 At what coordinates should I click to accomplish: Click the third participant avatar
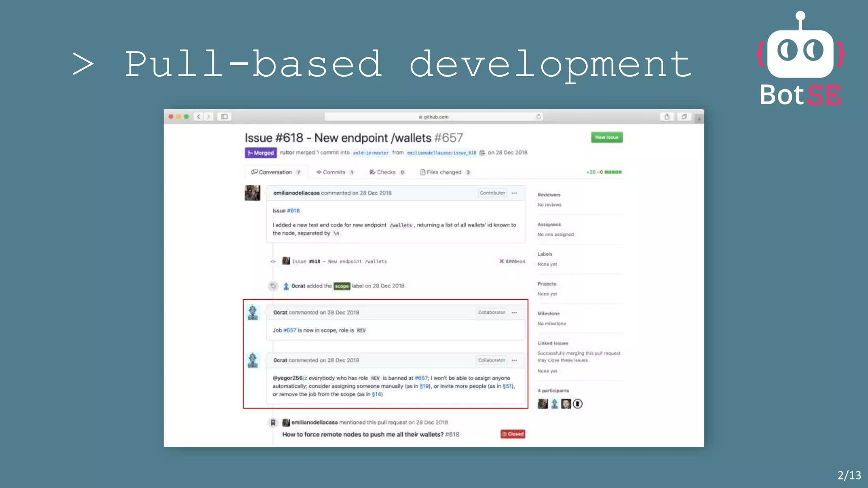pyautogui.click(x=566, y=404)
